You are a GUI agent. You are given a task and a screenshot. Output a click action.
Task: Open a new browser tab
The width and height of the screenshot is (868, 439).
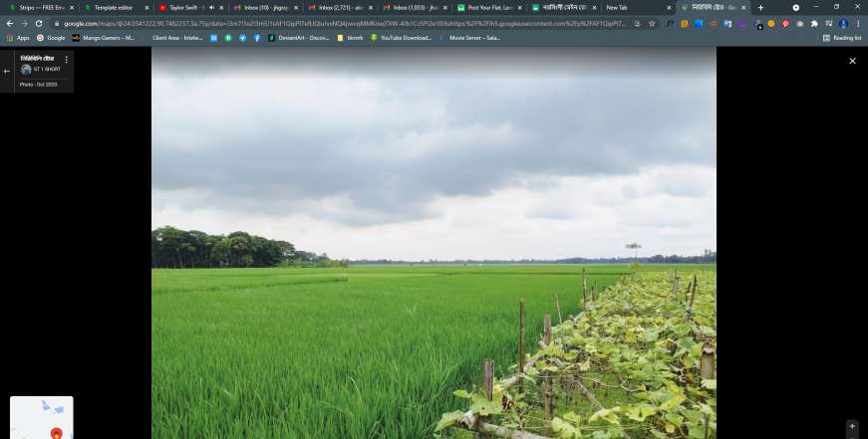pos(760,8)
